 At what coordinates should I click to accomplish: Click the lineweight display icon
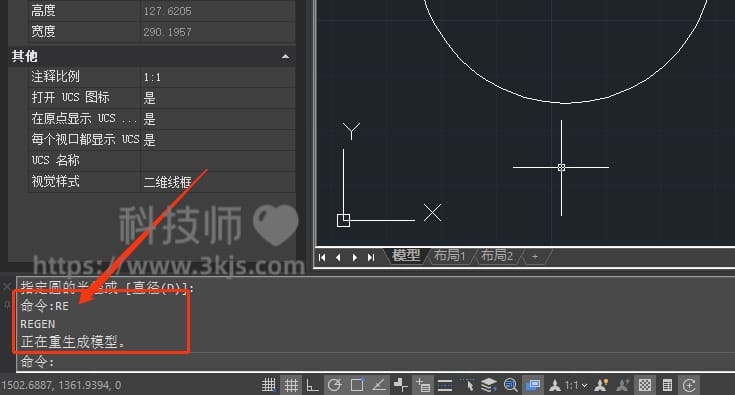445,385
